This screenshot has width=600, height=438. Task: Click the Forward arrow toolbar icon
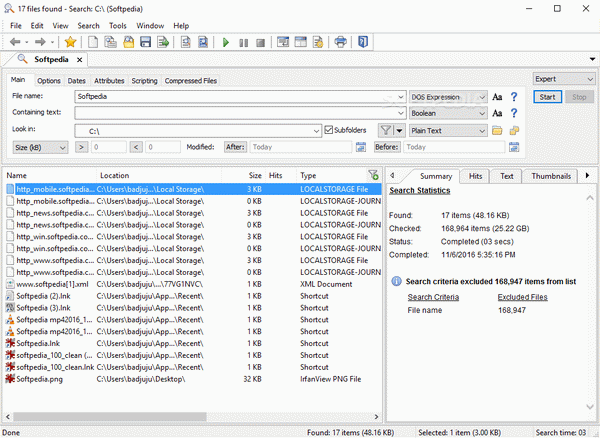40,42
